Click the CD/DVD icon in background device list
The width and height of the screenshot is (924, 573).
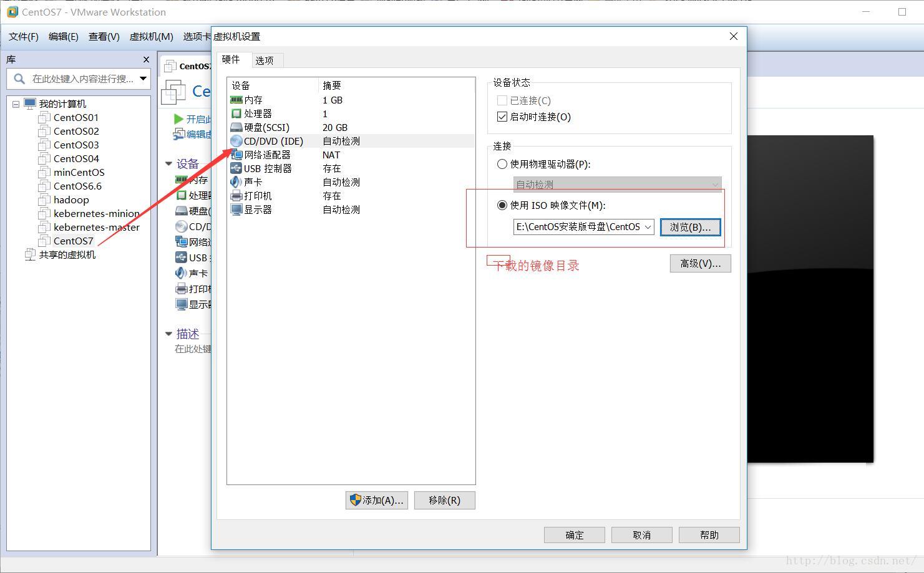coord(181,226)
